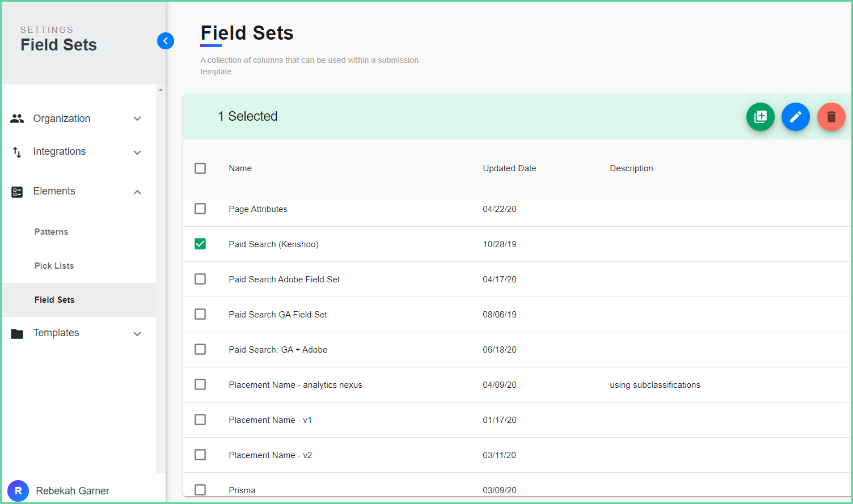
Task: Click the Paid Search: GA + Adobe name
Action: [x=278, y=350]
